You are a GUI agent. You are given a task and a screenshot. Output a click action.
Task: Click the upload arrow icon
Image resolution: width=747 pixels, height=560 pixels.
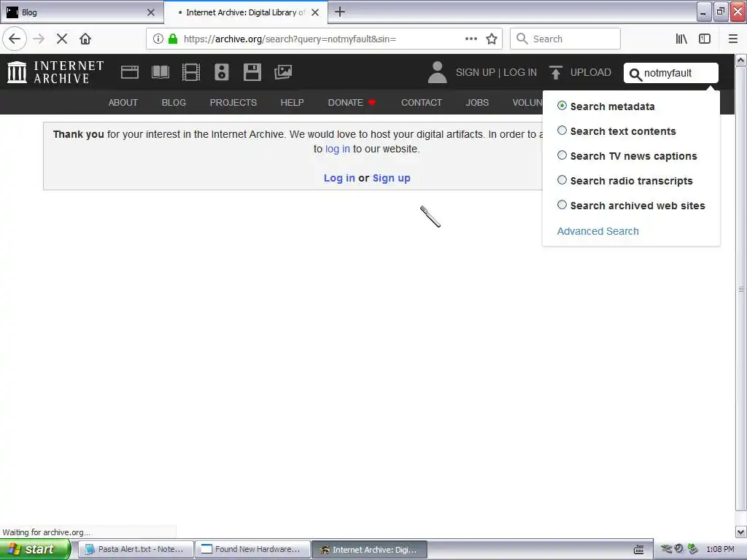(x=555, y=72)
